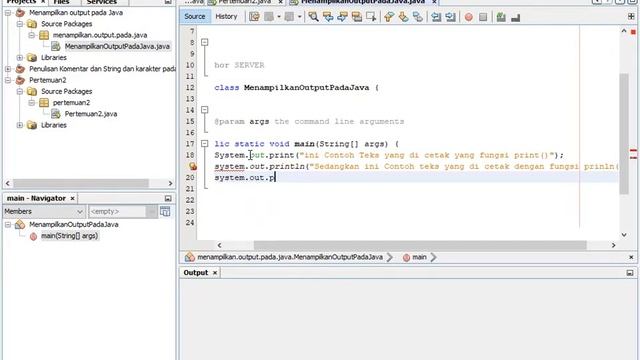
Task: Click the Projects panel horizontal scrollbar
Action: coord(81,183)
